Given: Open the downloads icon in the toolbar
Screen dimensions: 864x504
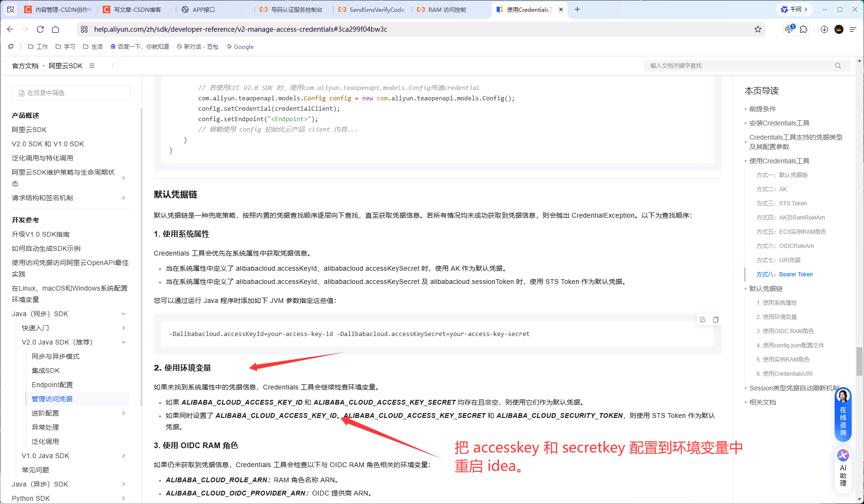Looking at the screenshot, I should coord(824,29).
